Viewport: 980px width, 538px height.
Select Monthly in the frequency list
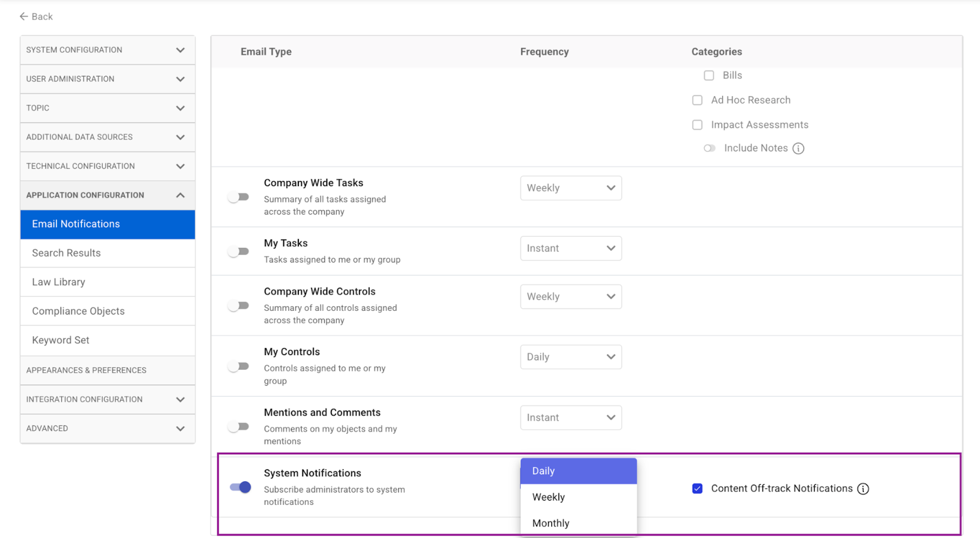(579, 523)
